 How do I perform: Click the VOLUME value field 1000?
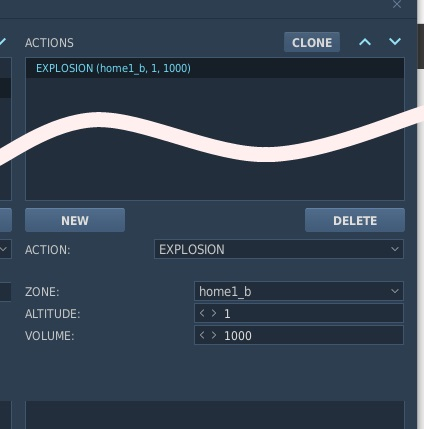tap(299, 335)
